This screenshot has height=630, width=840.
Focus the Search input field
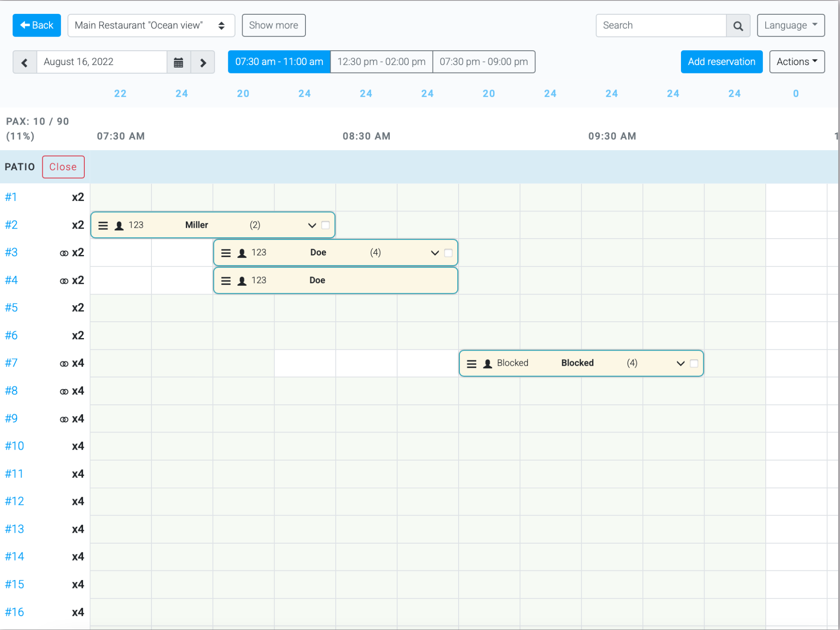tap(661, 26)
